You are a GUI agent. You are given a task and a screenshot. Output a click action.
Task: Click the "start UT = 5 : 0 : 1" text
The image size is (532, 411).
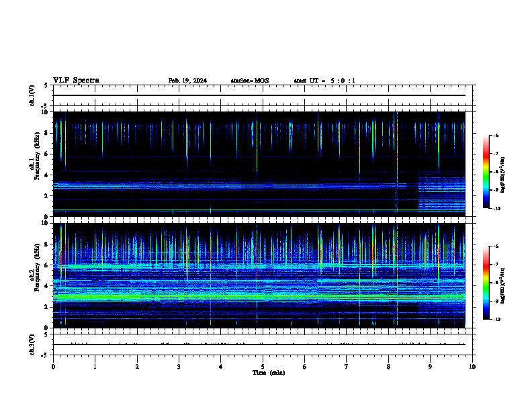click(324, 81)
